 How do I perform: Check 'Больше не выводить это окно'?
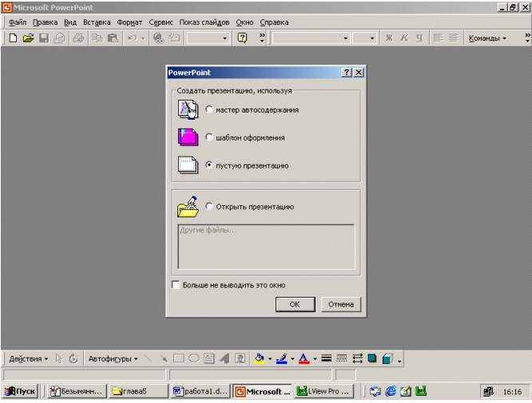[176, 285]
